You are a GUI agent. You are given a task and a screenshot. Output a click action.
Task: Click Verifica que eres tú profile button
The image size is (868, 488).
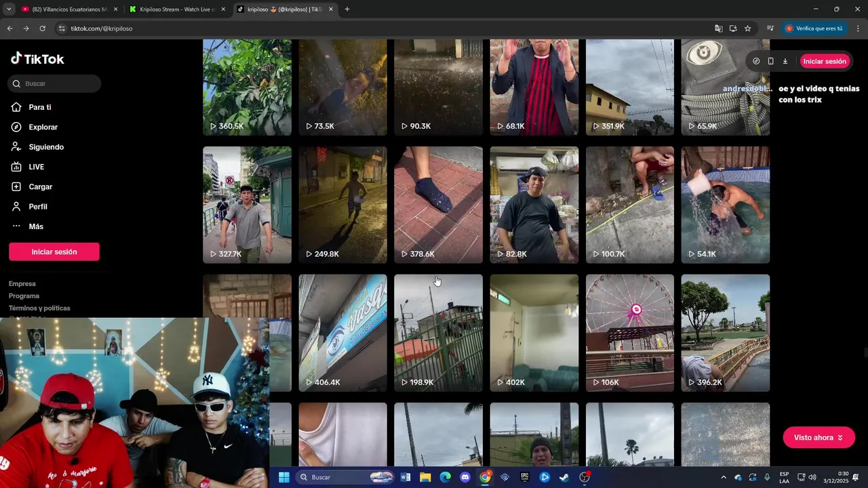pos(814,28)
